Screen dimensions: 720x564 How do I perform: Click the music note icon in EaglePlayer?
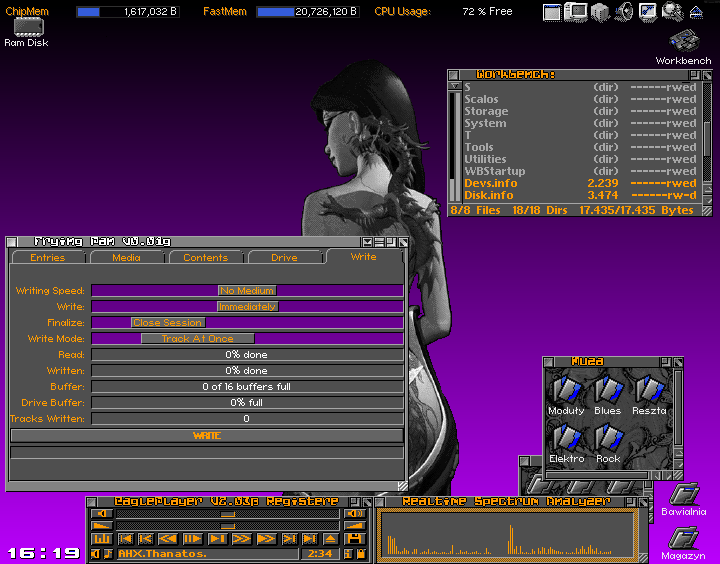[107, 554]
